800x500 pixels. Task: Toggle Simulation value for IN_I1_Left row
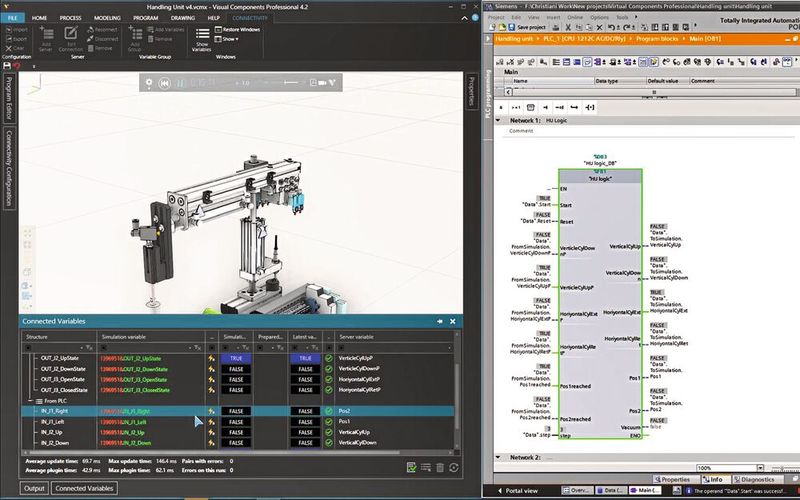(236, 422)
